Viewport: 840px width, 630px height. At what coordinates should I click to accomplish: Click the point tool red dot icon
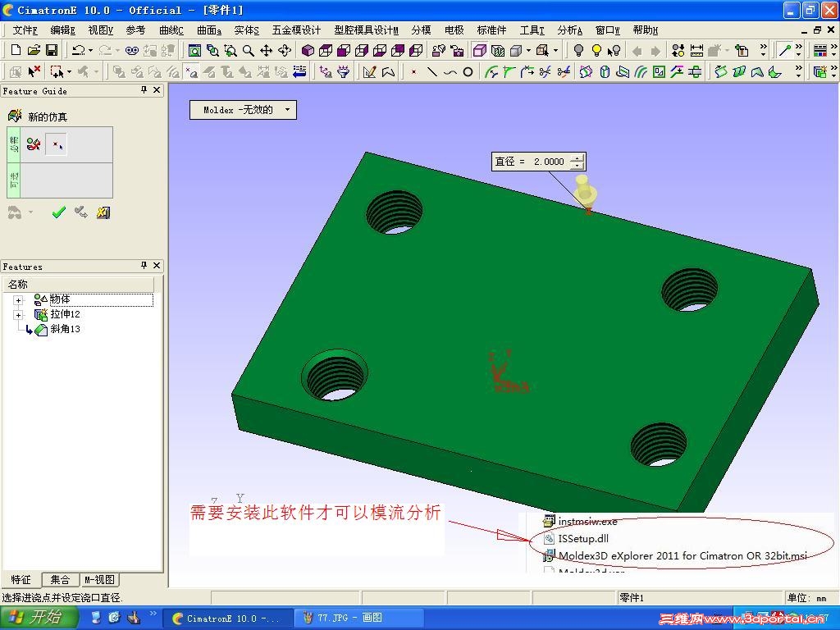[413, 71]
